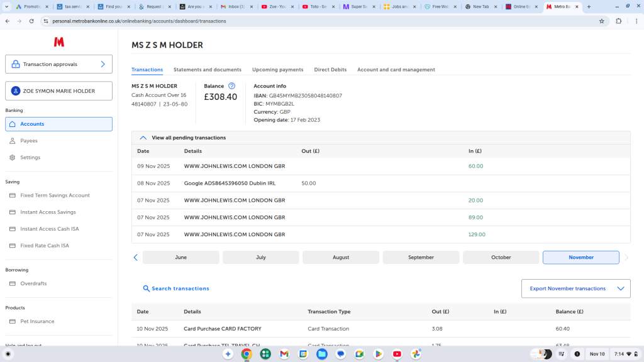This screenshot has height=362, width=644.
Task: Open Zoe Symon Marie Holder profile button
Action: [58, 91]
